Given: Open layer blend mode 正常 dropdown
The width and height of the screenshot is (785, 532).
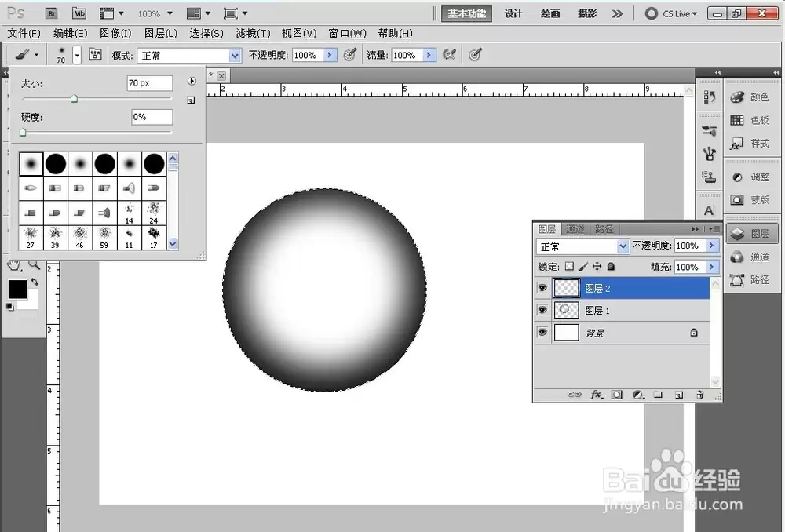Looking at the screenshot, I should [x=582, y=246].
